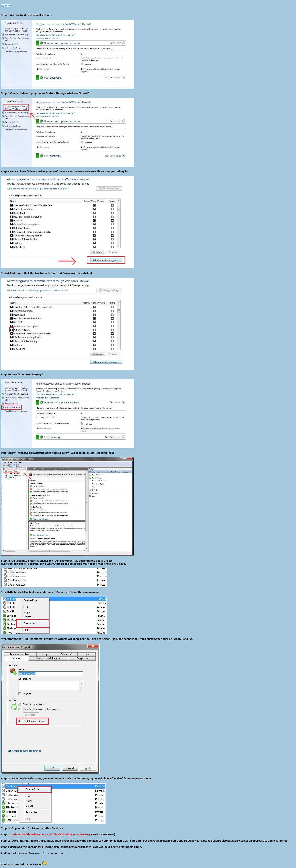Open Action menu in Advanced Security window

[10, 462]
